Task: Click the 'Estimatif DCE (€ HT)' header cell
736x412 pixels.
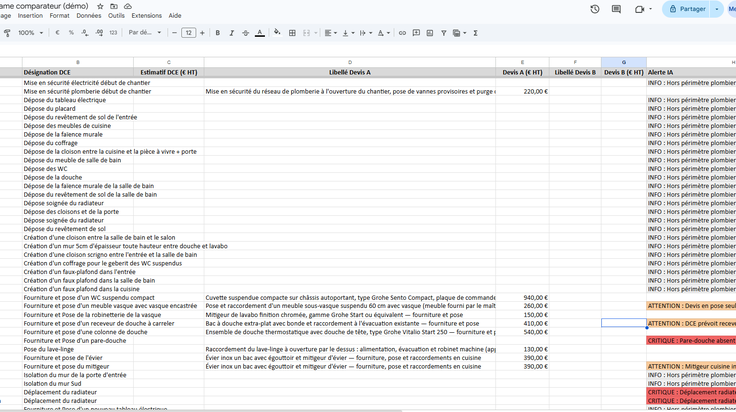Action: point(169,72)
